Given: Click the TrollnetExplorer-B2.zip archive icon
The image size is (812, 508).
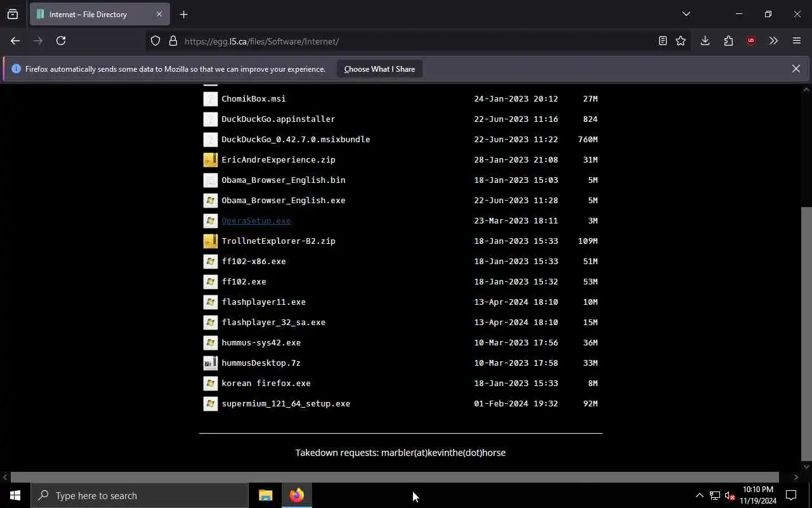Looking at the screenshot, I should click(210, 241).
